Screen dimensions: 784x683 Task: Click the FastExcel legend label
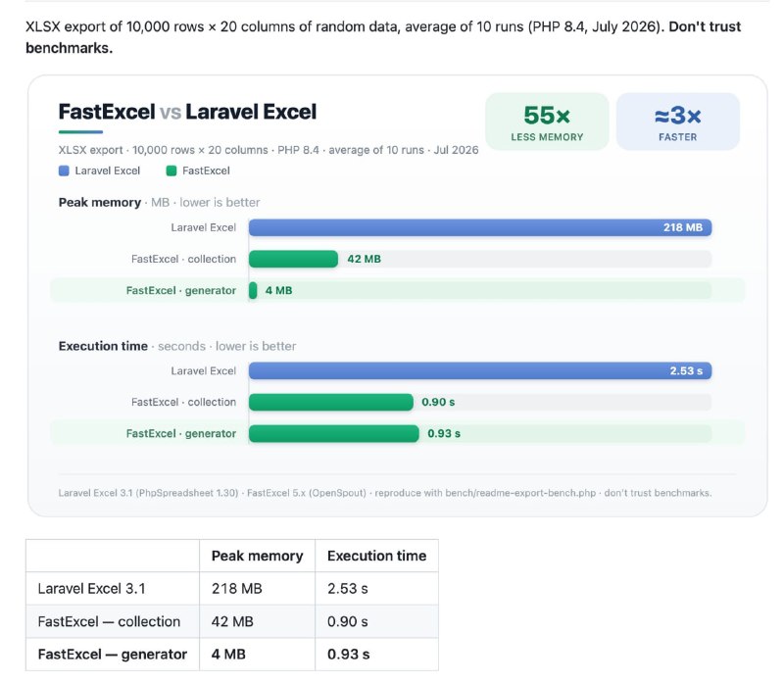(206, 171)
